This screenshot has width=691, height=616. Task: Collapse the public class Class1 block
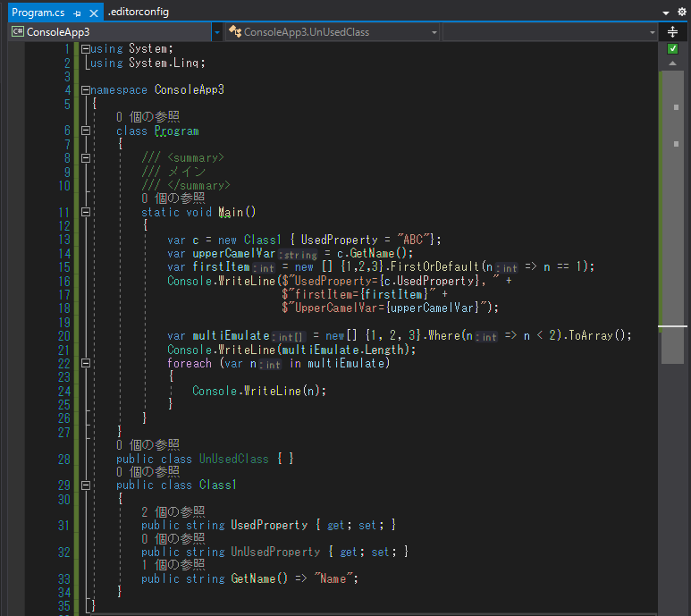coord(86,485)
